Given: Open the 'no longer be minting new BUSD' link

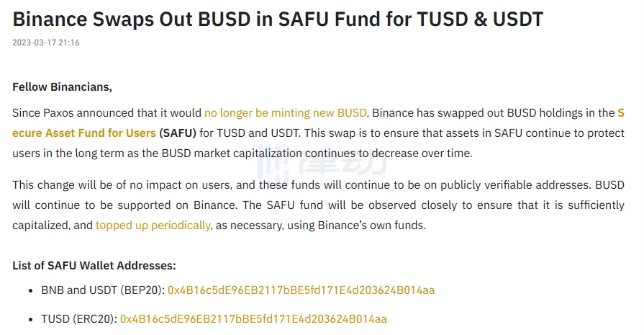Looking at the screenshot, I should tap(286, 113).
